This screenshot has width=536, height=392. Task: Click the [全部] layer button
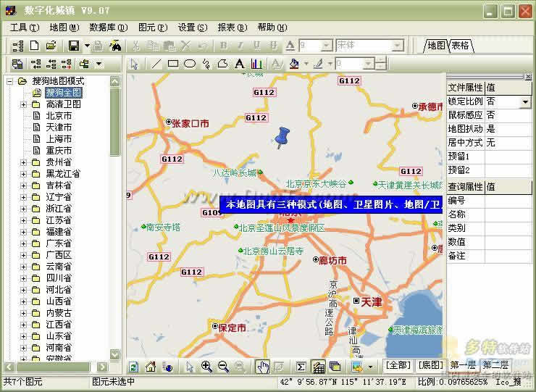coord(398,365)
